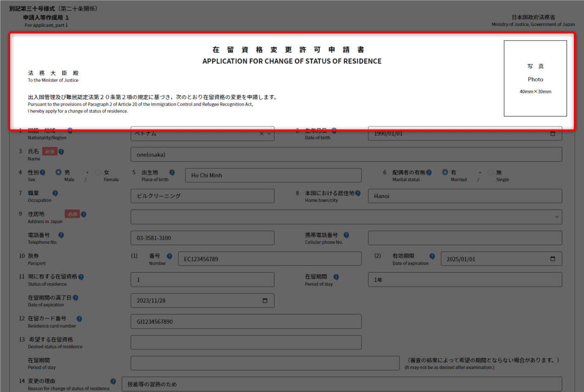Screen dimensions: 584x392
Task: Open calendar icon in 2023/11/28 date field
Action: [x=265, y=301]
